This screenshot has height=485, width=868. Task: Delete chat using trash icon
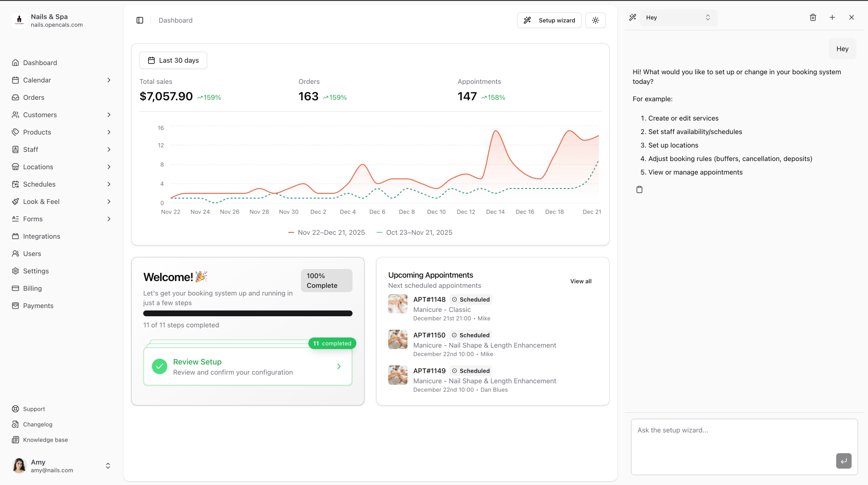click(813, 17)
